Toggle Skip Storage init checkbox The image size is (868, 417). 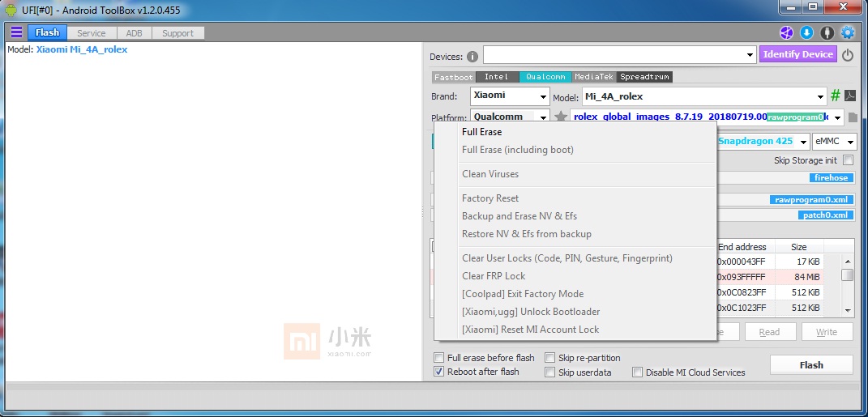tap(848, 160)
